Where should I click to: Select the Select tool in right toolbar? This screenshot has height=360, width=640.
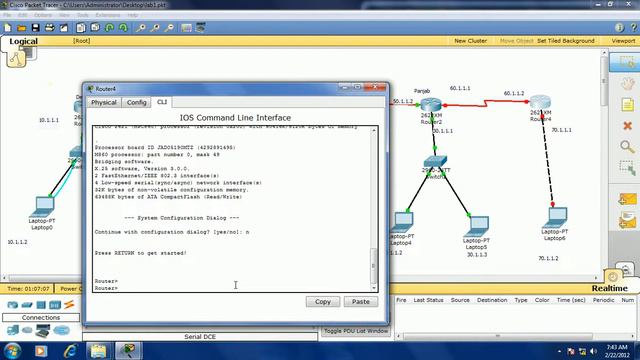click(x=626, y=62)
